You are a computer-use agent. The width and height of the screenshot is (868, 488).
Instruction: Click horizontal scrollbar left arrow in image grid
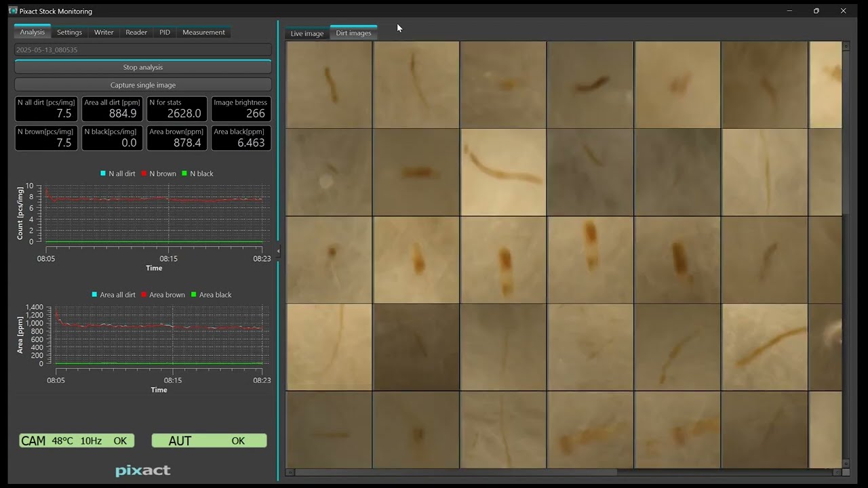(290, 472)
